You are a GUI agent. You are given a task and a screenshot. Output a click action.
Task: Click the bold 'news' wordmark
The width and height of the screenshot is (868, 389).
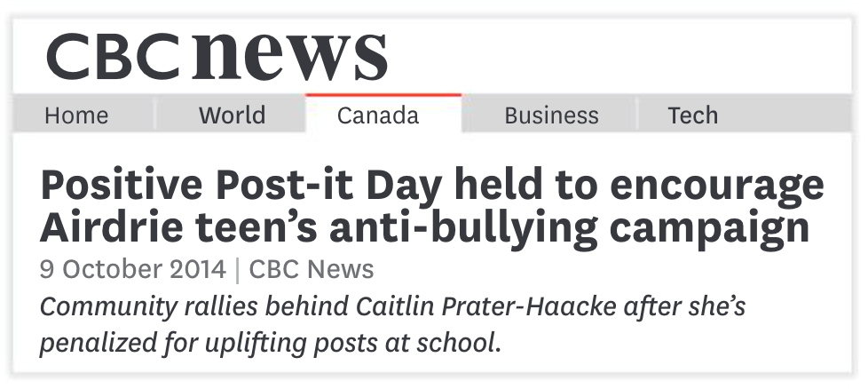(x=289, y=55)
